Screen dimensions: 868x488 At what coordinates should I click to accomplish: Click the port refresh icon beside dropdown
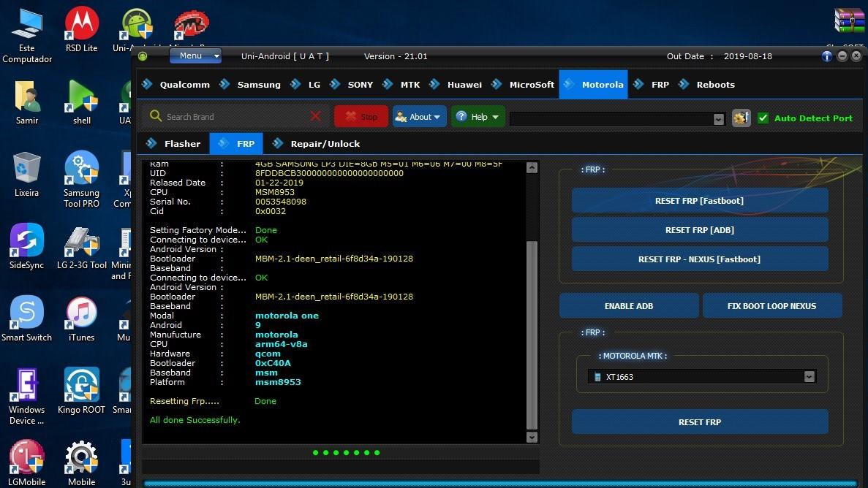click(x=741, y=118)
